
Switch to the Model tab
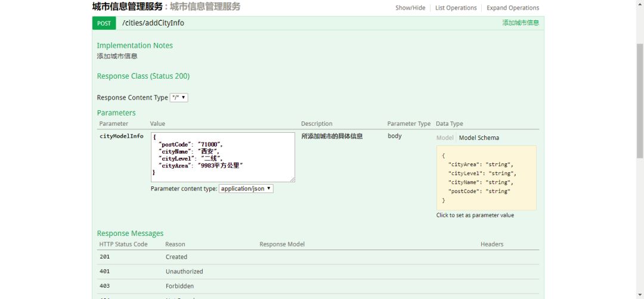pyautogui.click(x=445, y=138)
